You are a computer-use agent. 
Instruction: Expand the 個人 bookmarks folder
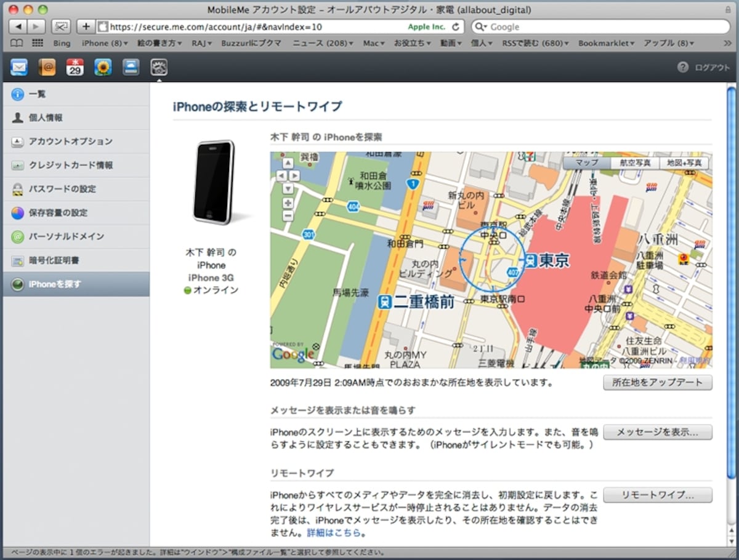[482, 43]
